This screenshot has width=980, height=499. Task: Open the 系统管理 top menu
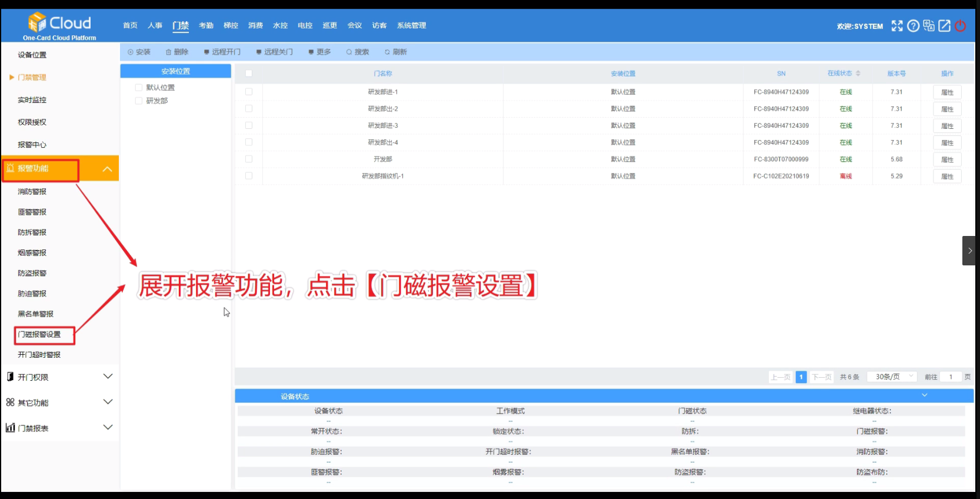coord(411,25)
